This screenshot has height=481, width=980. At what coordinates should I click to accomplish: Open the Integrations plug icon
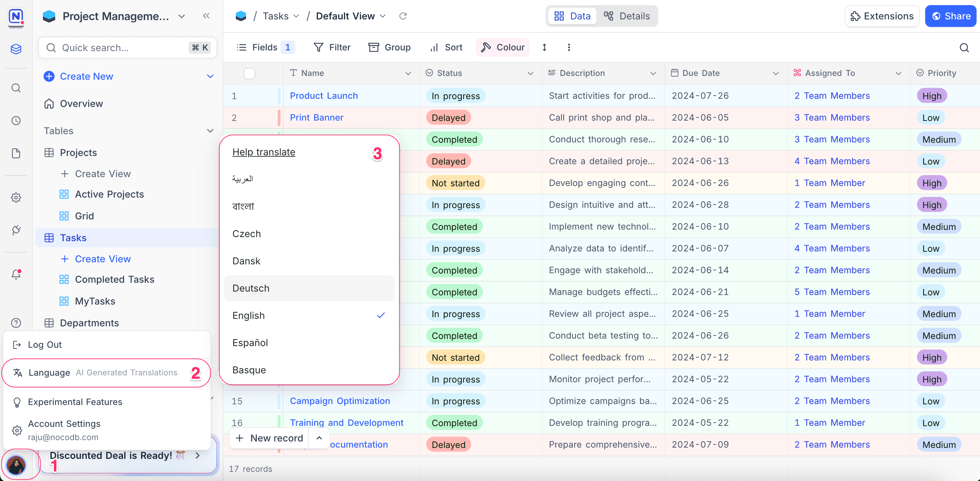tap(16, 230)
